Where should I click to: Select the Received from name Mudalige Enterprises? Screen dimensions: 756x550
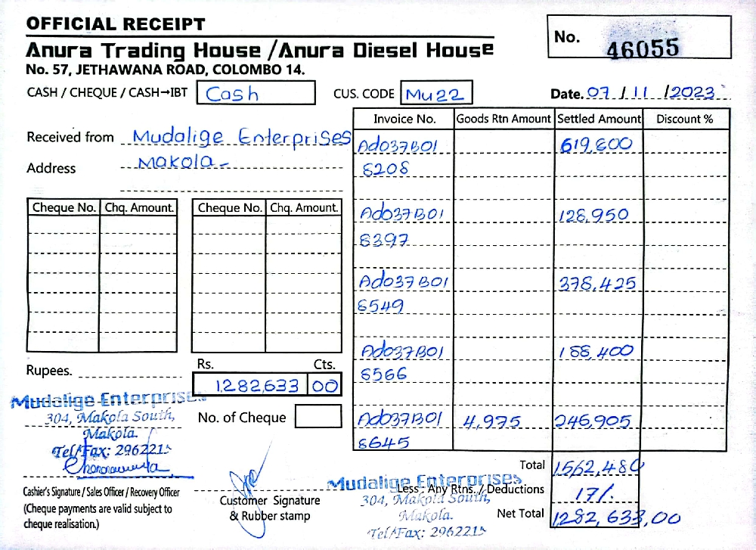tap(241, 137)
